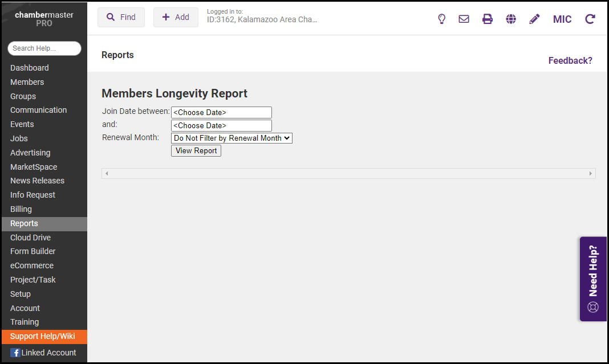Screen dimensions: 609x364
Task: Click the refresh arrow icon
Action: click(590, 19)
